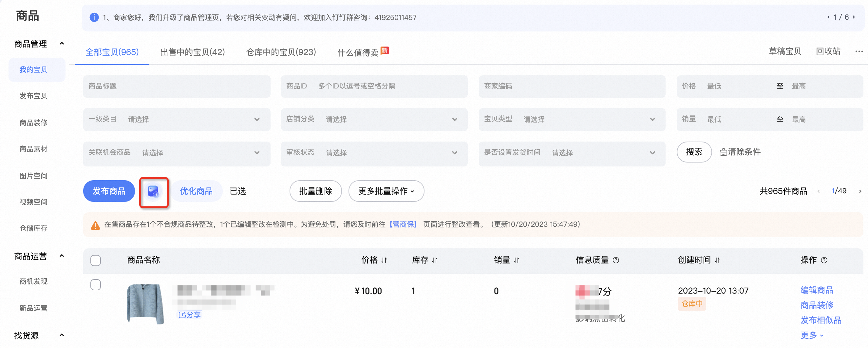The width and height of the screenshot is (868, 348).
Task: Switch to 出售中的宝贝(42) tab
Action: coord(192,52)
